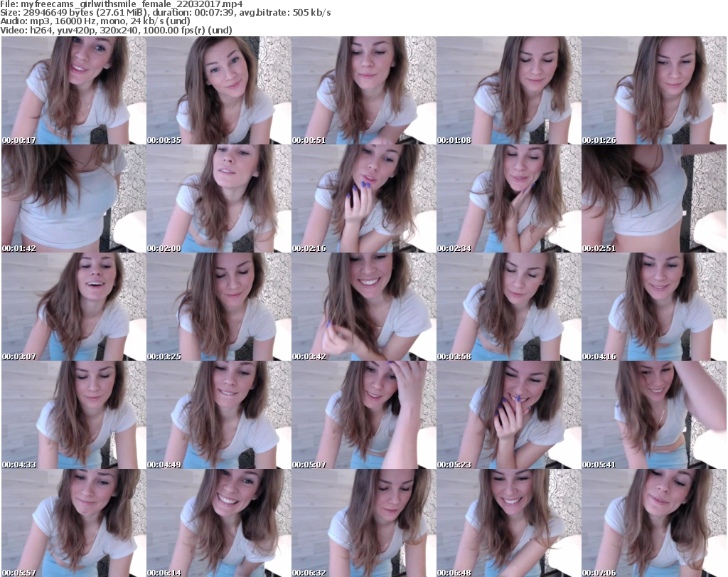Open the frame stamped 00:06:32

[364, 523]
